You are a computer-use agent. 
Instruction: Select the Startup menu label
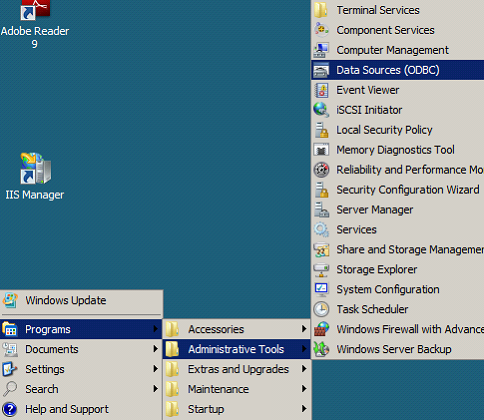[x=206, y=409]
